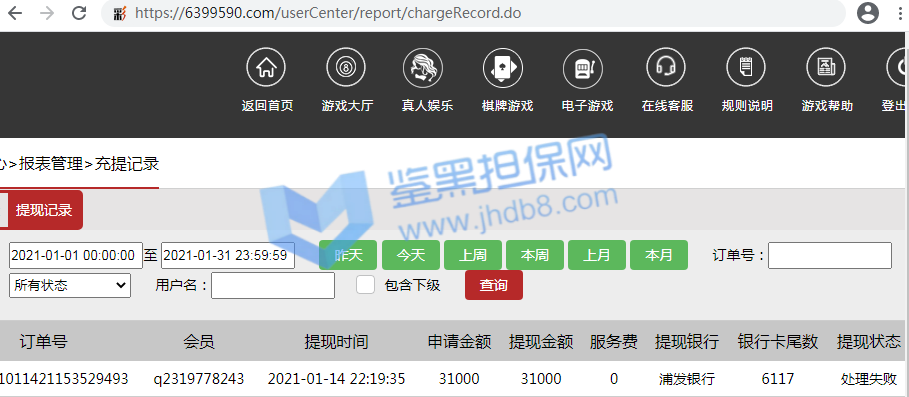The image size is (909, 397).
Task: Open the 游戏帮助 help icon
Action: (826, 68)
